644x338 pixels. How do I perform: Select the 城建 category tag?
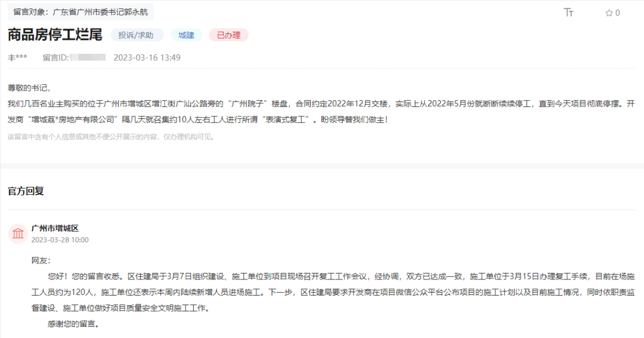point(186,35)
